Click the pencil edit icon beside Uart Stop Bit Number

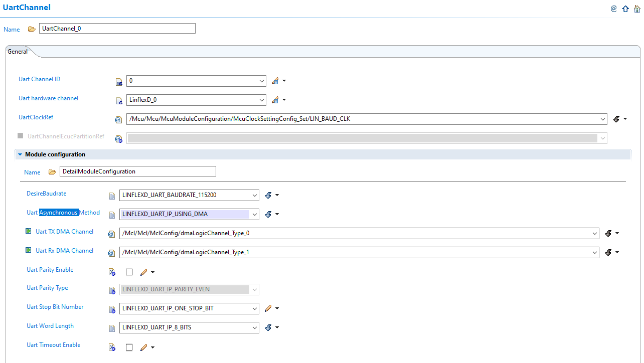click(268, 308)
